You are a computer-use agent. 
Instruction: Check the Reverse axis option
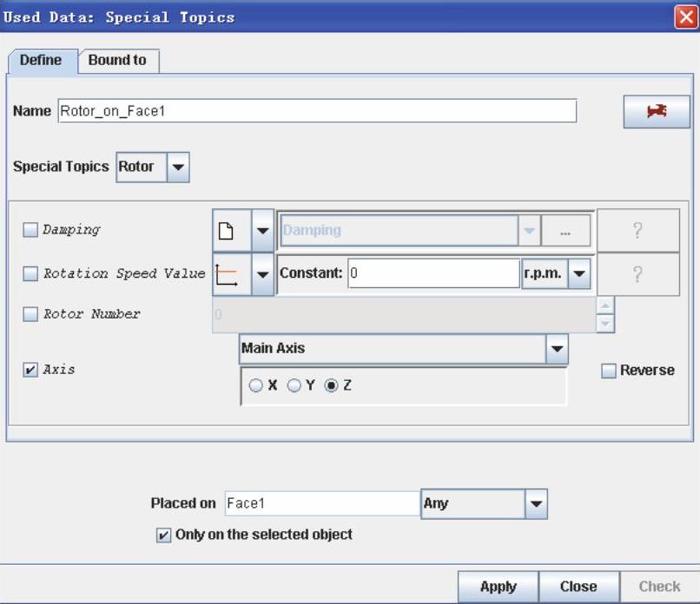coord(610,371)
